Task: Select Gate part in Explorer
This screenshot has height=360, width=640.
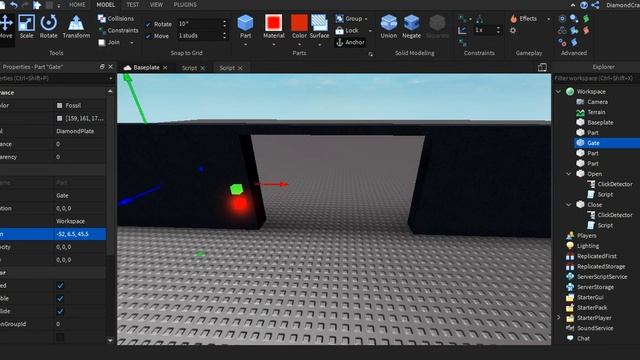Action: 593,143
